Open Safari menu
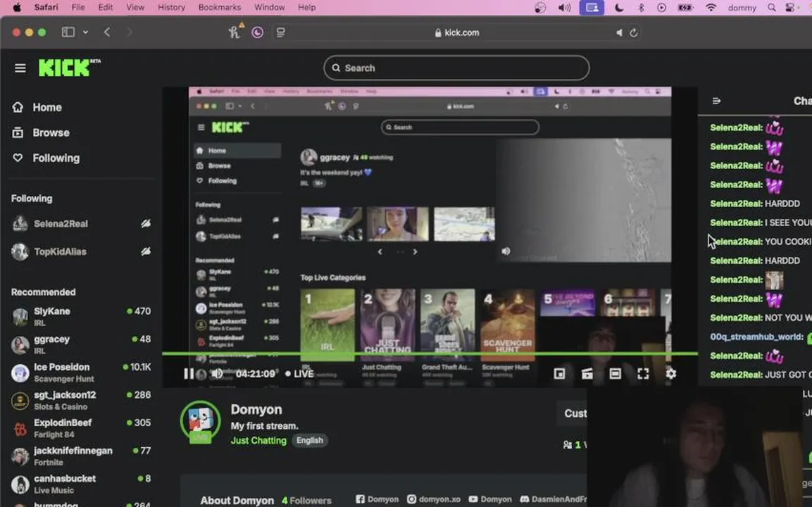 click(46, 7)
